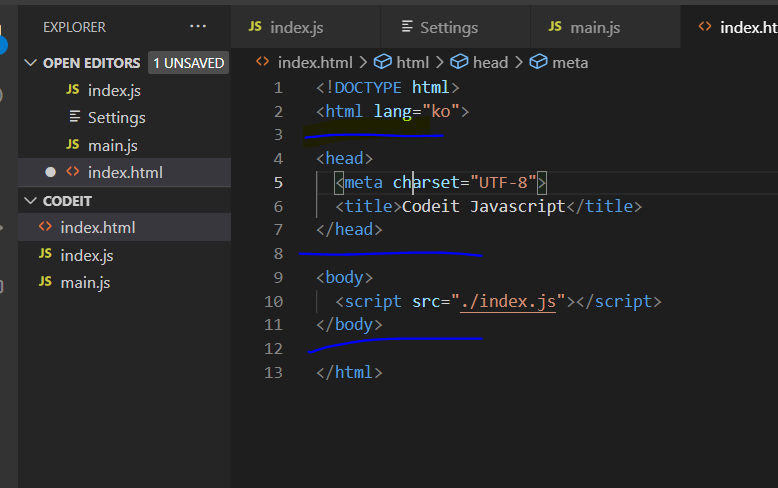Click the HTML file icon in the breadcrumb

pyautogui.click(x=263, y=62)
